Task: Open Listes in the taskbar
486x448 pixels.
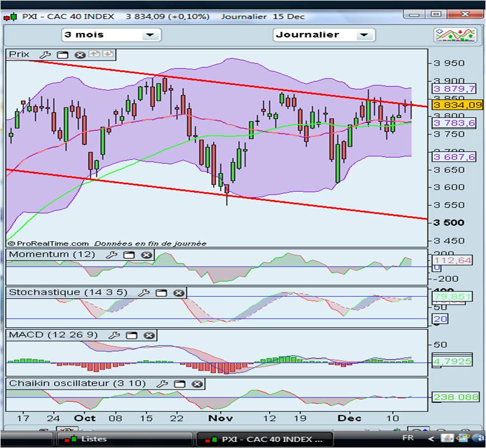Action: point(125,439)
